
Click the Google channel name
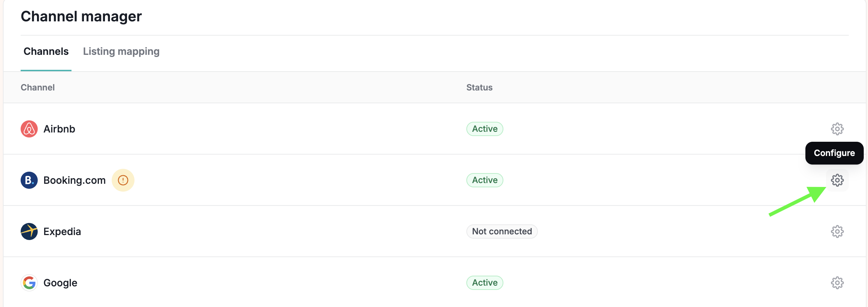pos(60,283)
